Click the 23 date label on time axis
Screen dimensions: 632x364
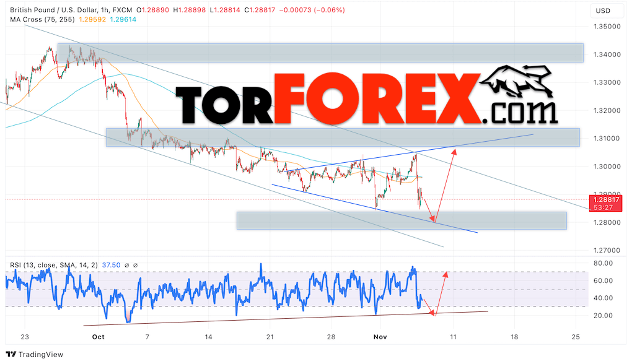click(x=25, y=337)
